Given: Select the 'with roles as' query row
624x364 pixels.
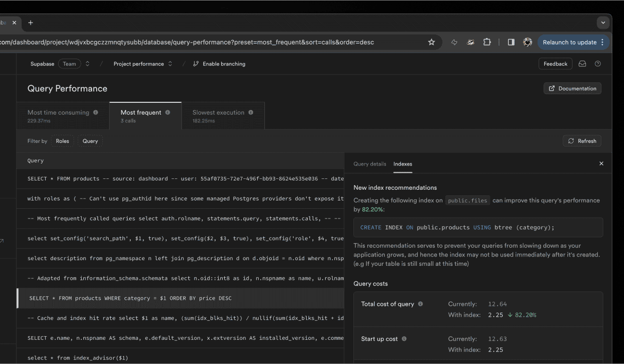Looking at the screenshot, I should pyautogui.click(x=181, y=198).
